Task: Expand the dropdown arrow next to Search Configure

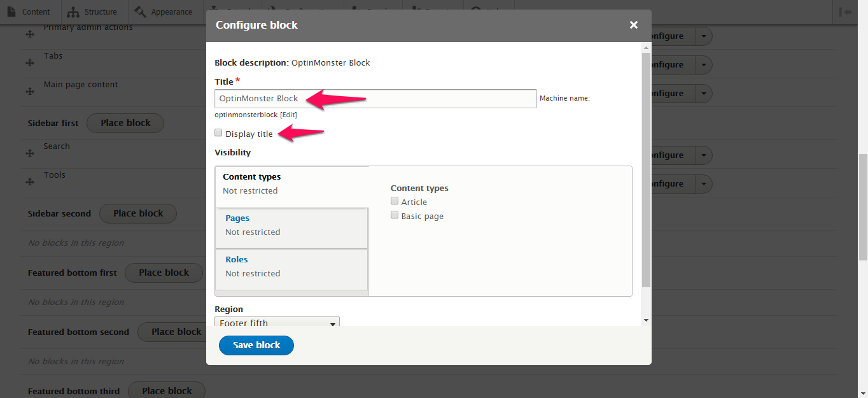Action: pos(703,155)
